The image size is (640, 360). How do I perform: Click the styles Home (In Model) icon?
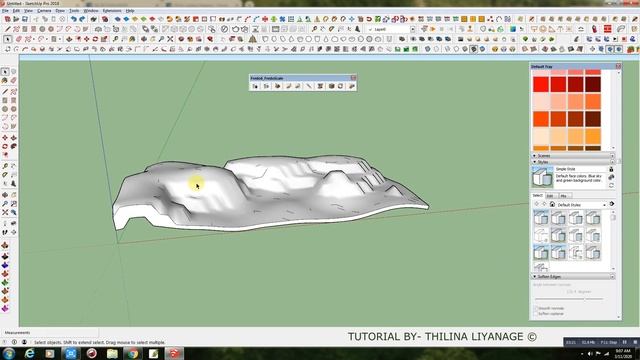[x=552, y=204]
